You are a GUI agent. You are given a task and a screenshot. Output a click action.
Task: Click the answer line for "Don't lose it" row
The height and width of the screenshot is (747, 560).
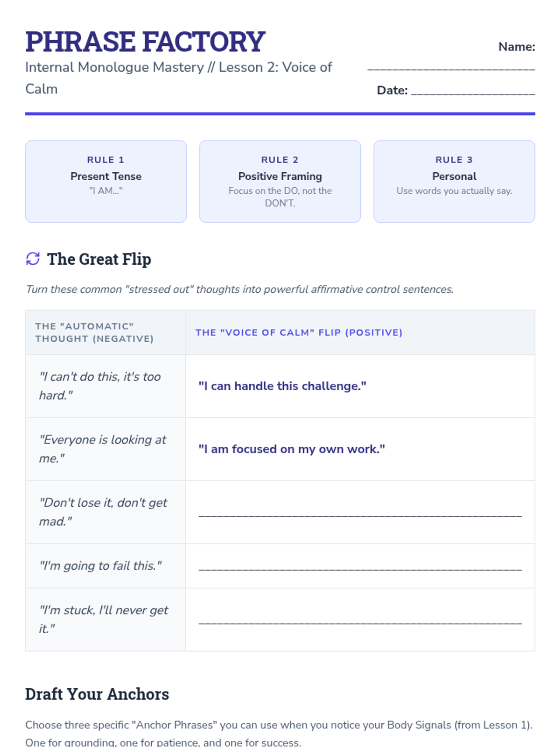[360, 514]
